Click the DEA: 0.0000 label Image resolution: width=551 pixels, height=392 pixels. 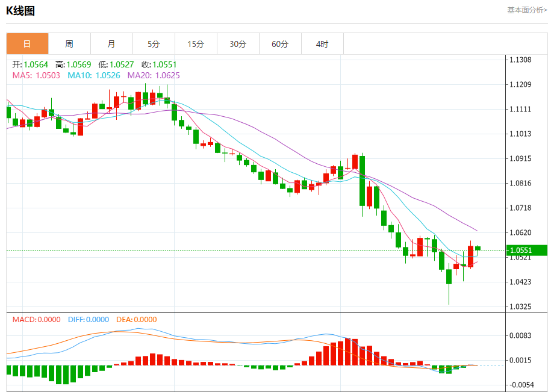(136, 320)
